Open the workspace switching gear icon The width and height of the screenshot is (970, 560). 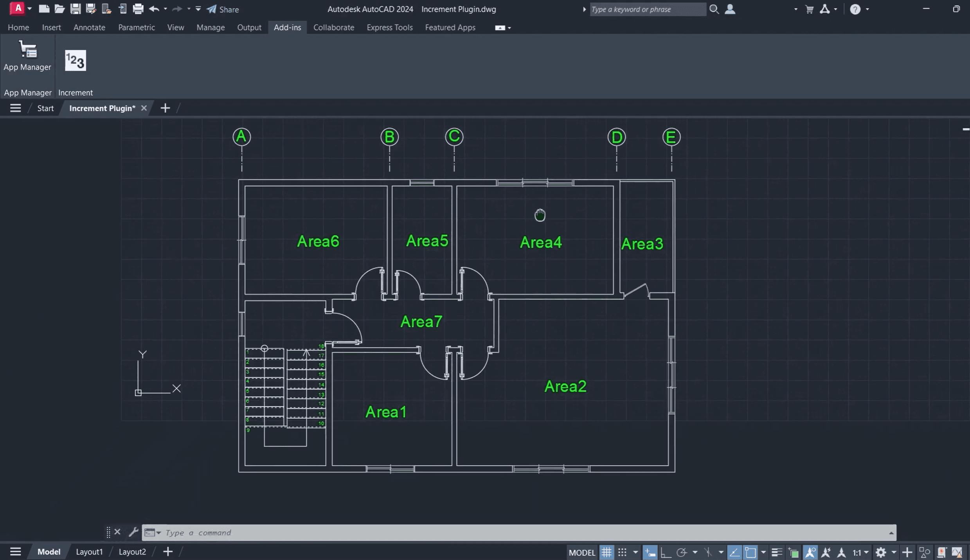click(880, 552)
